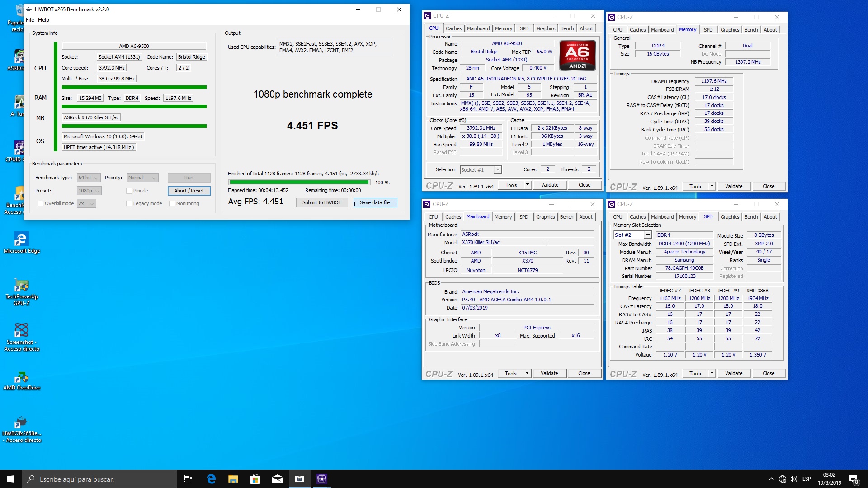Click benchmark progress bar
This screenshot has width=868, height=488.
coord(299,183)
